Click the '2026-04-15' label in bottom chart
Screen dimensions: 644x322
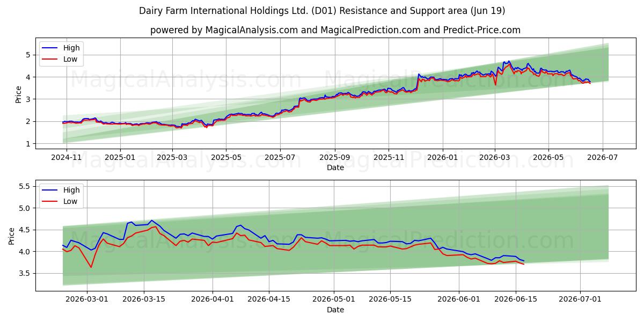click(x=269, y=300)
